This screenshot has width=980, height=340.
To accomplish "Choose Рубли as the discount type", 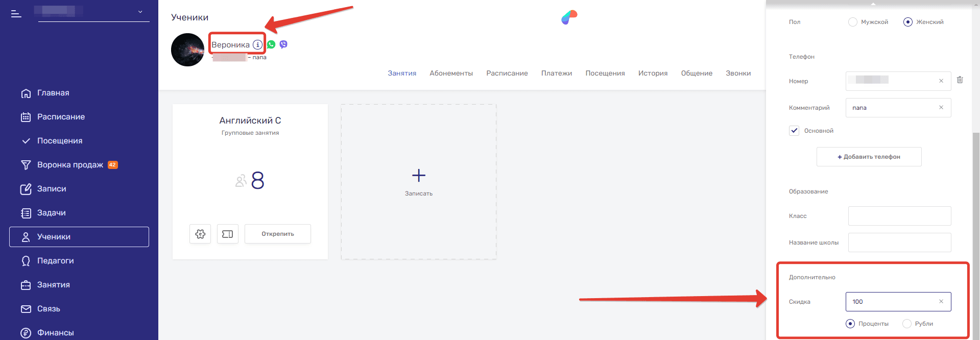I will click(x=907, y=324).
